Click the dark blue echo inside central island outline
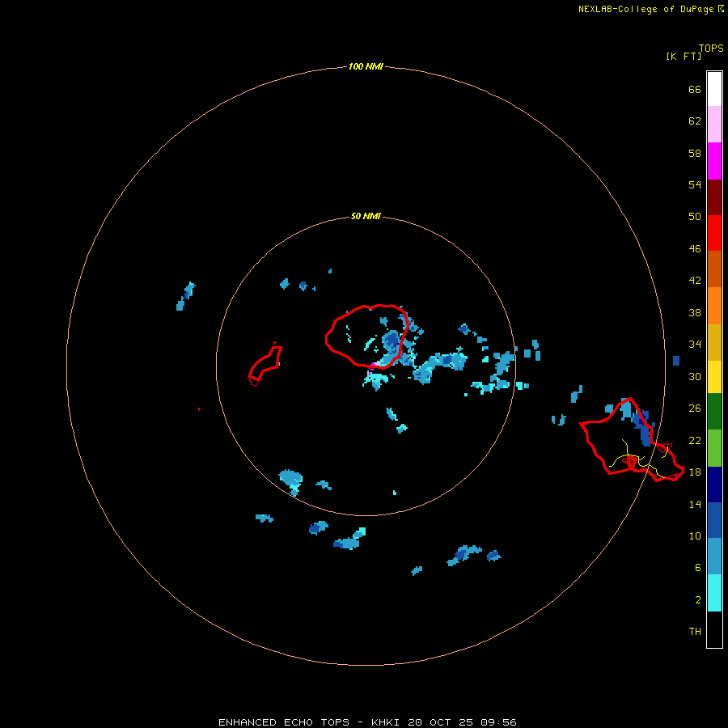728x728 pixels. (x=392, y=341)
